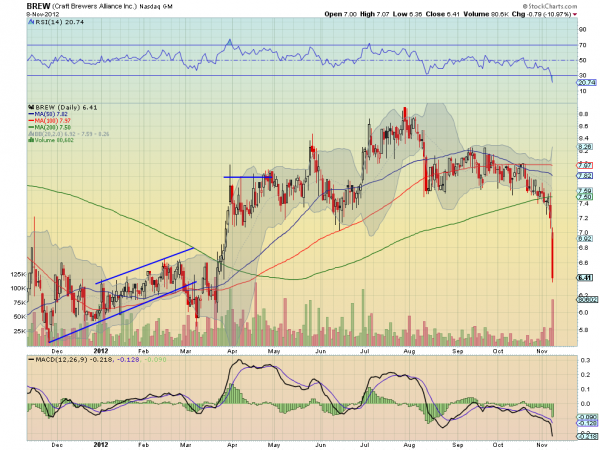Click the 0.0 level on the MACD axis
This screenshot has height=450, width=600.
click(585, 404)
